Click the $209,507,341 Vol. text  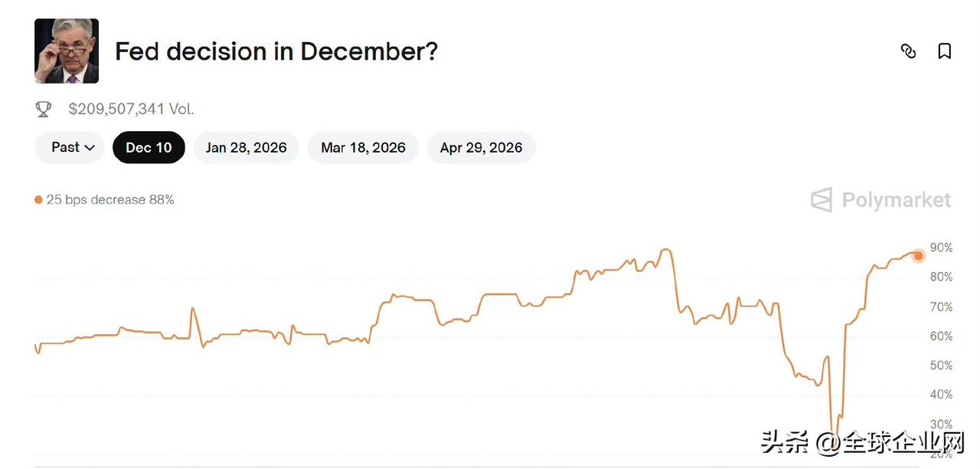[x=131, y=109]
